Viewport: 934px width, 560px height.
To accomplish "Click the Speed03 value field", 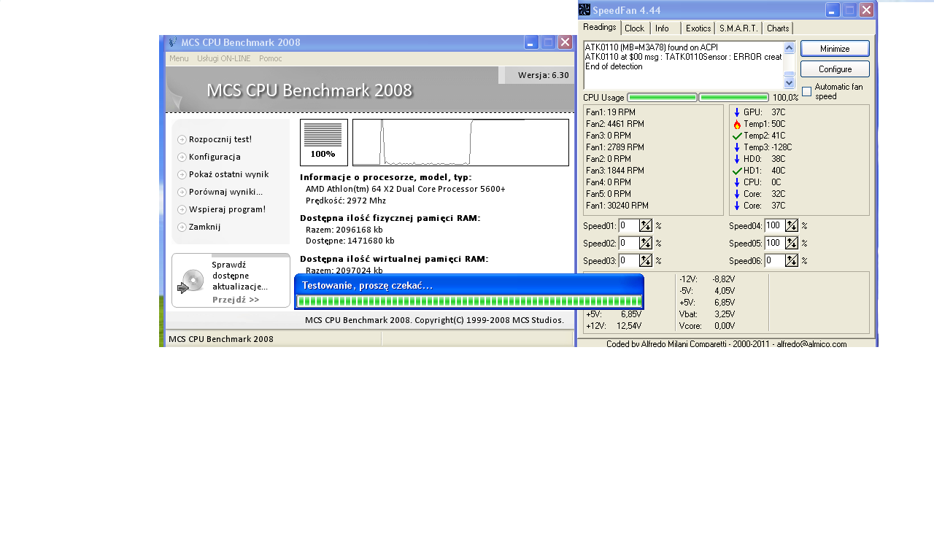I will (629, 260).
